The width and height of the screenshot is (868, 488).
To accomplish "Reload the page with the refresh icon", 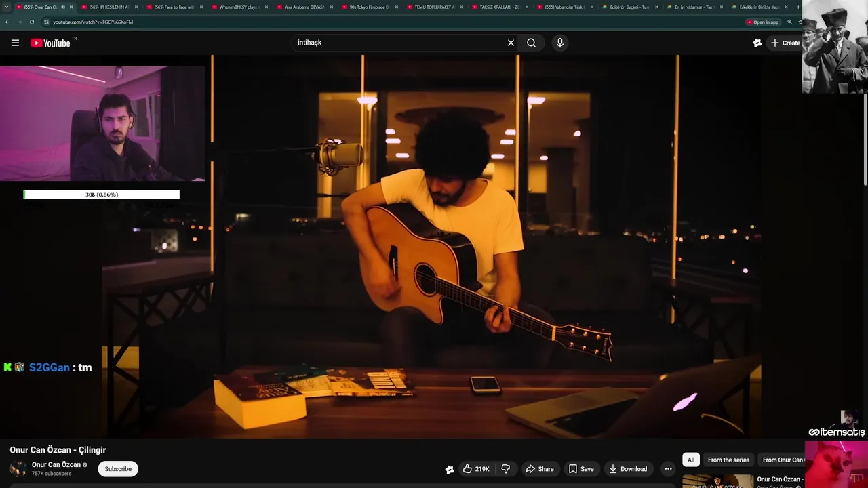I will pyautogui.click(x=31, y=22).
